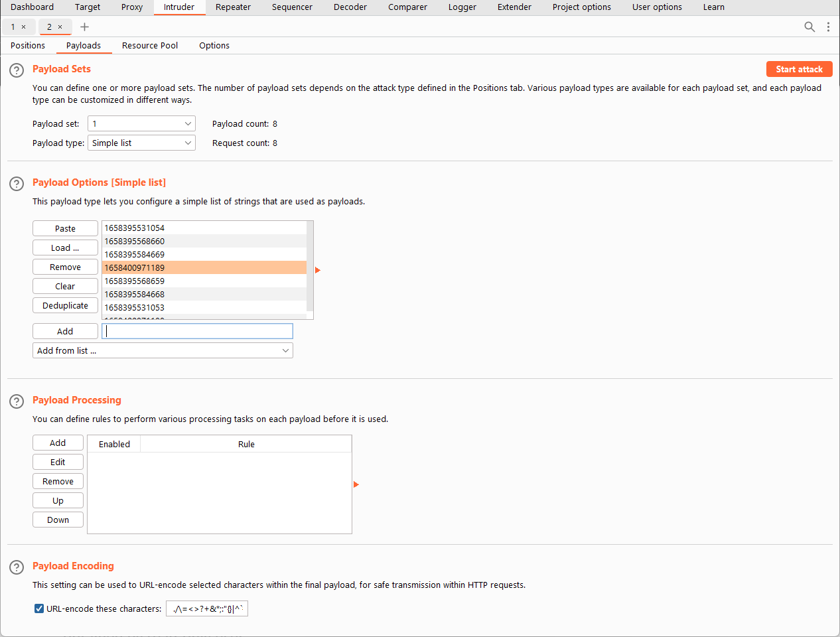Click the Rule column header

coord(246,444)
